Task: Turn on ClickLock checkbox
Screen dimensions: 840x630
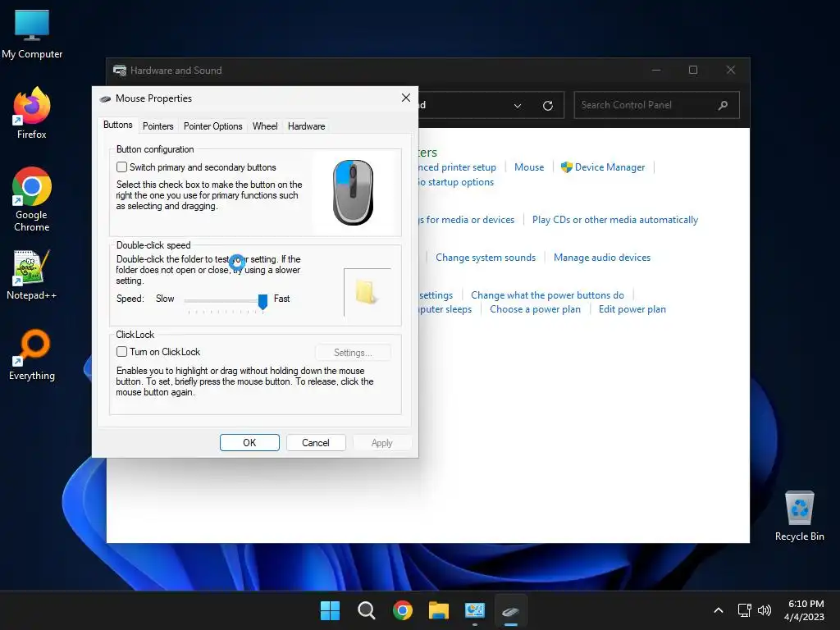Action: (122, 351)
